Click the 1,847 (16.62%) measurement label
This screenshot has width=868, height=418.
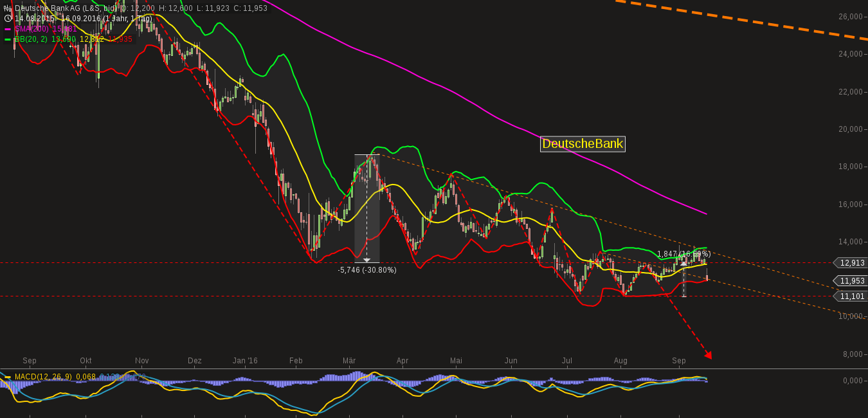683,254
